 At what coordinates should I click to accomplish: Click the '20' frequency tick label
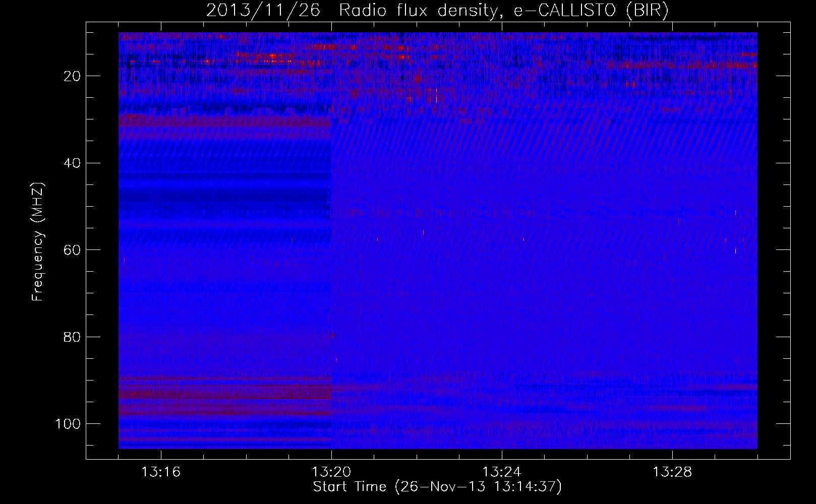coord(72,76)
